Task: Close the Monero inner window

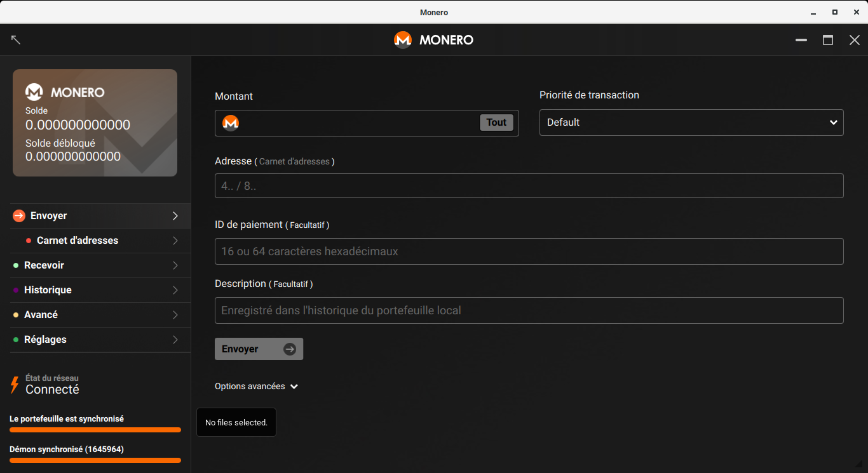Action: 855,40
